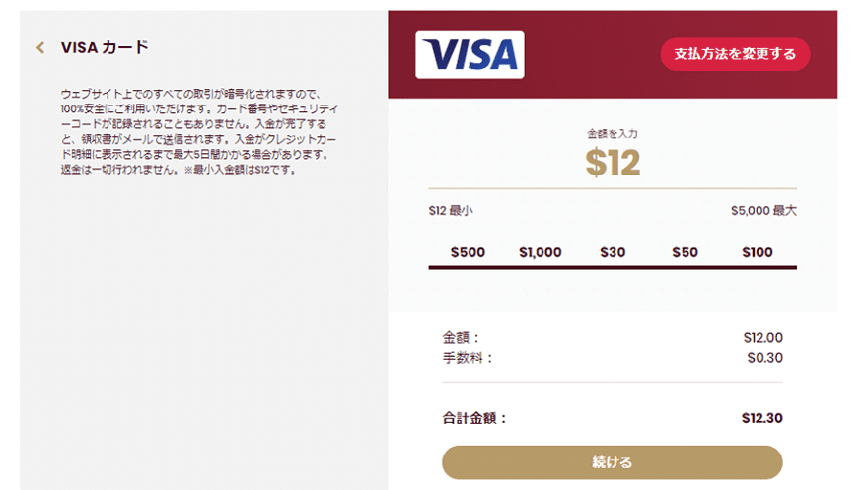The image size is (868, 490).
Task: Choose the $30 quick amount
Action: 613,252
